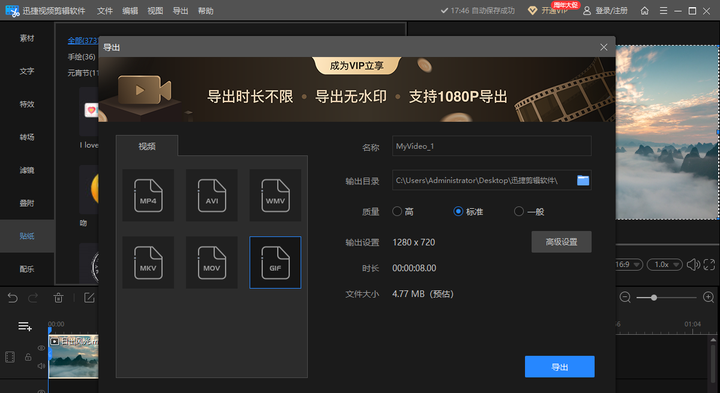720x393 pixels.
Task: Open the 导出 menu in menu bar
Action: point(180,11)
